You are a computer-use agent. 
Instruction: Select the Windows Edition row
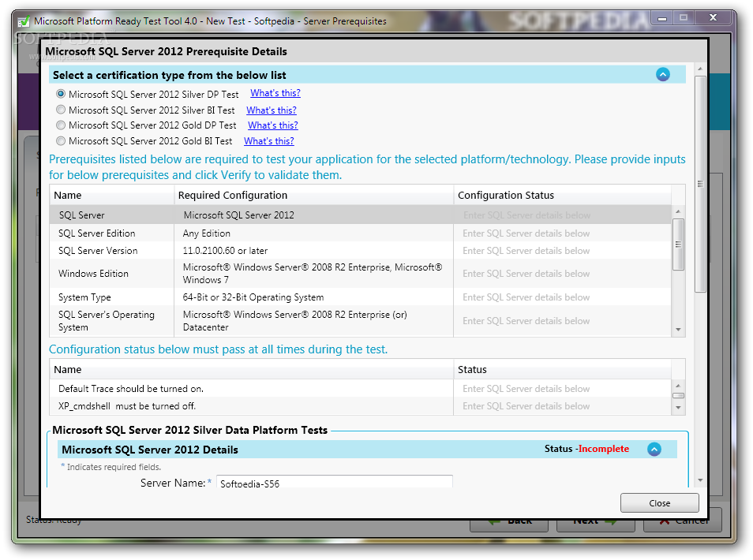point(360,274)
